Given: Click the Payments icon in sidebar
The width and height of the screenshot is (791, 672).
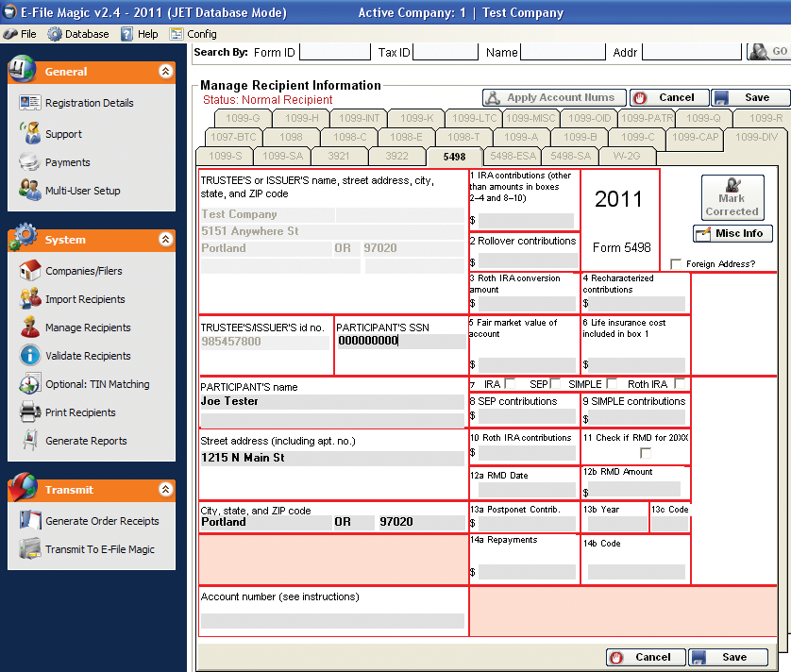Looking at the screenshot, I should [29, 162].
